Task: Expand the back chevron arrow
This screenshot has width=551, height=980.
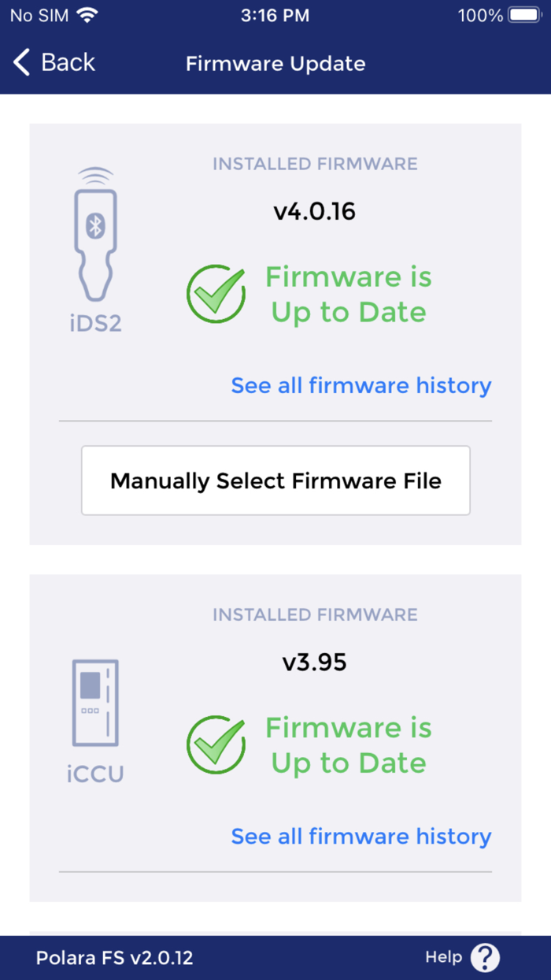Action: click(x=20, y=62)
